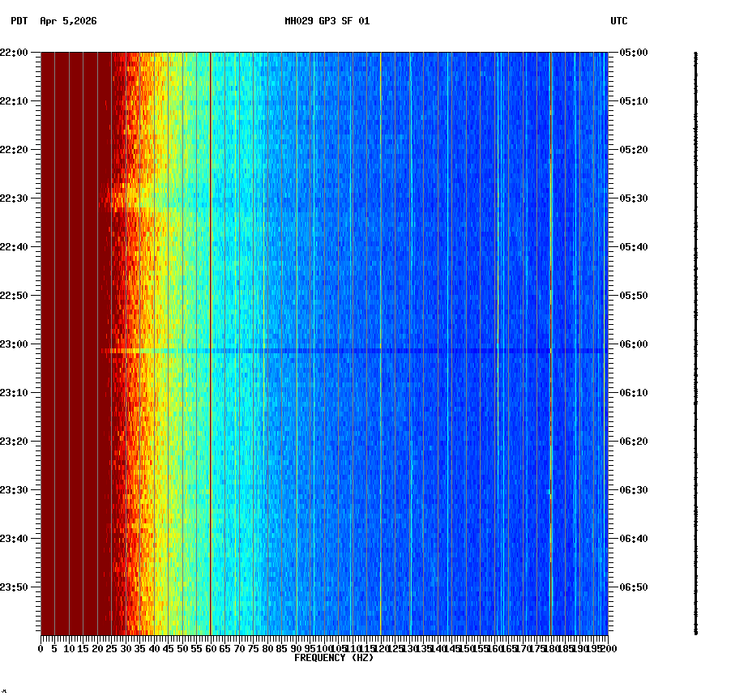Viewport: 731px width, 700px height.
Task: Click the small glyph at bottom-left corner
Action: tap(6, 693)
